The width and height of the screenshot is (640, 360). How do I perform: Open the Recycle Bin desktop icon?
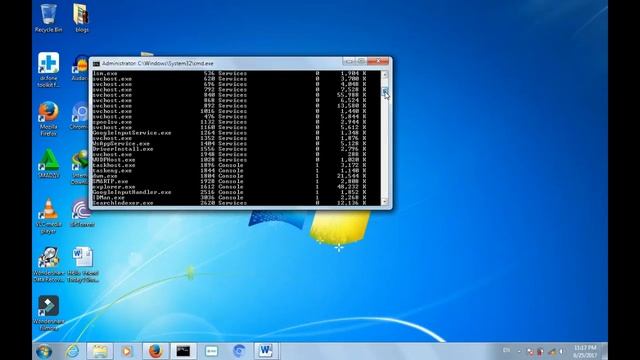coord(48,18)
